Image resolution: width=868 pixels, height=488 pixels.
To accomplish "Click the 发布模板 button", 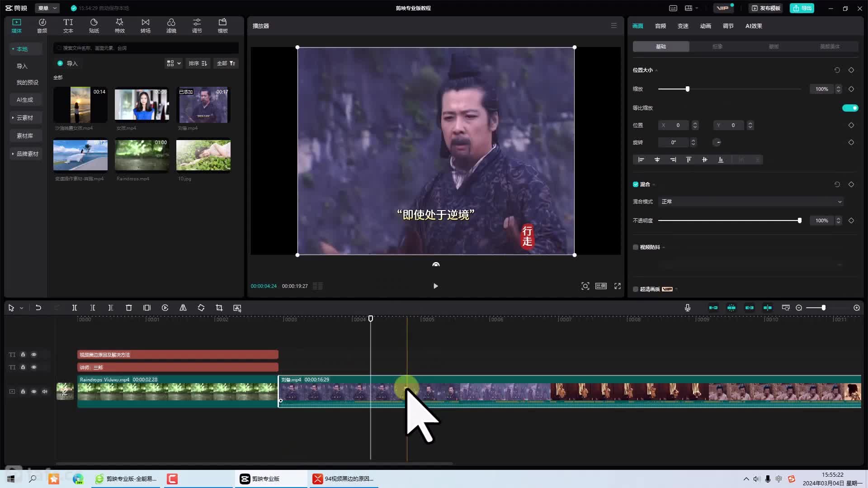I will 766,8.
